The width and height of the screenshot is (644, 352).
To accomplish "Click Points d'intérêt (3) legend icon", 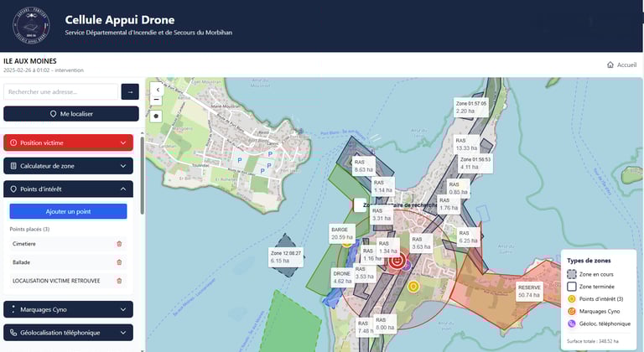I will coord(571,298).
